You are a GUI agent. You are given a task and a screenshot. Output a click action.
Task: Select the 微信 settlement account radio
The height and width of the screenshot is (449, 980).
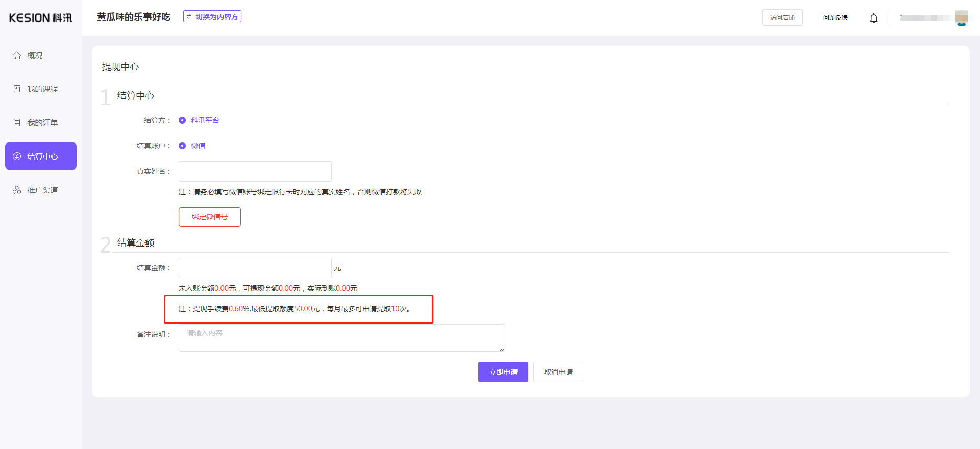tap(182, 146)
